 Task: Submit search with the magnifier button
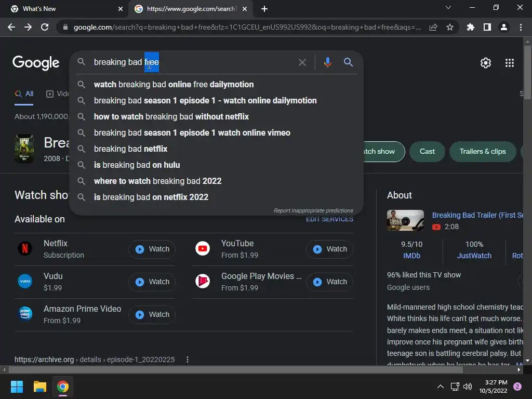348,62
